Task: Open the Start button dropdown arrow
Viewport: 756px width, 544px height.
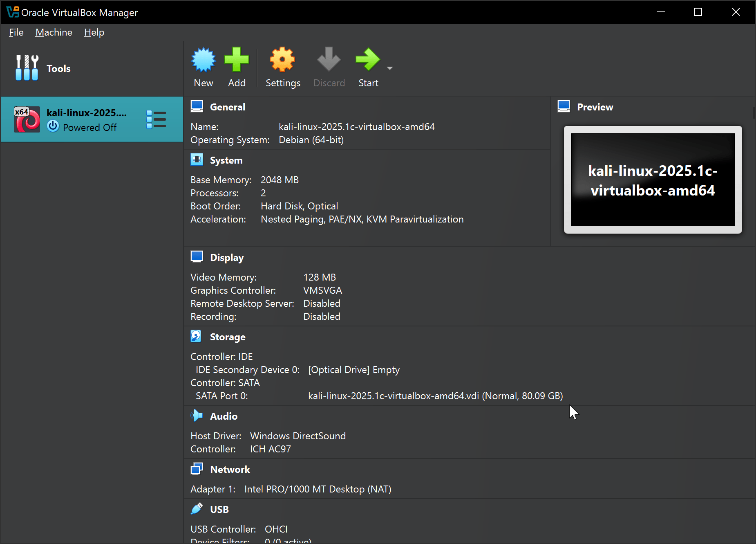Action: pos(390,68)
